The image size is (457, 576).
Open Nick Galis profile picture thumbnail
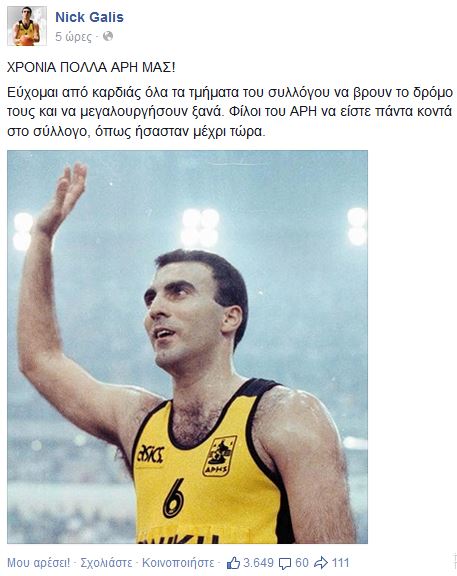tap(27, 26)
